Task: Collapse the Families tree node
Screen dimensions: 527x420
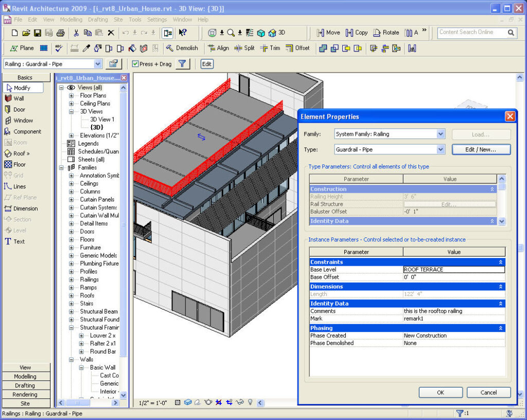Action: (61, 168)
